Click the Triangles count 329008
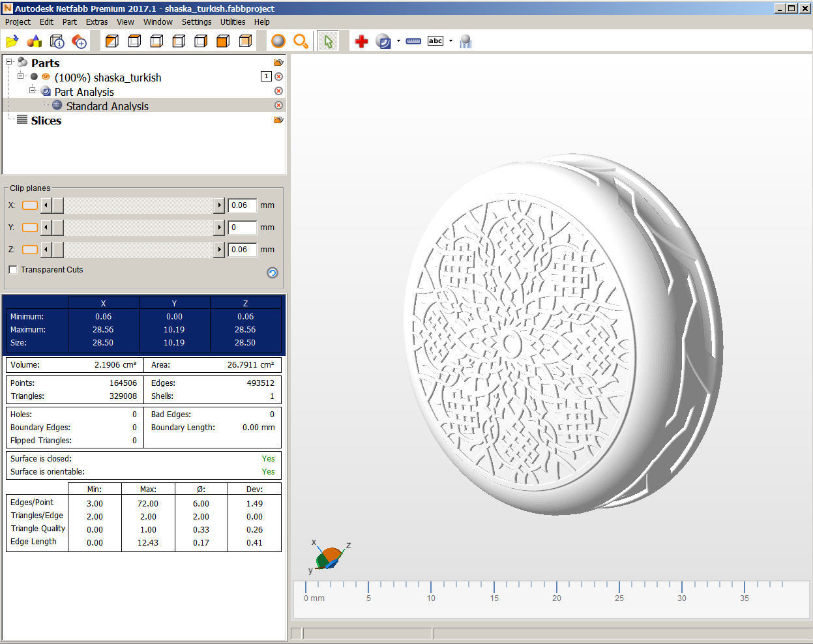Screen dimensions: 813x644 (123, 396)
